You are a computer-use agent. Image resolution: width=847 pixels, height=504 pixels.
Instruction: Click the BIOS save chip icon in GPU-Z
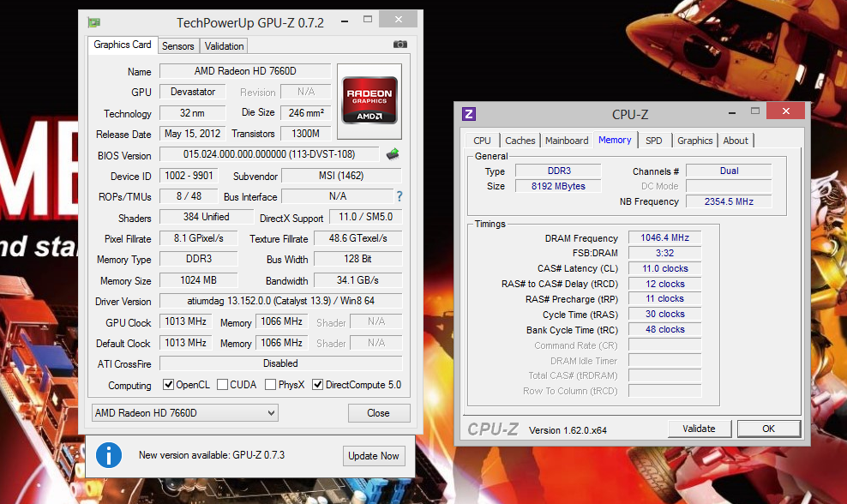(x=393, y=154)
